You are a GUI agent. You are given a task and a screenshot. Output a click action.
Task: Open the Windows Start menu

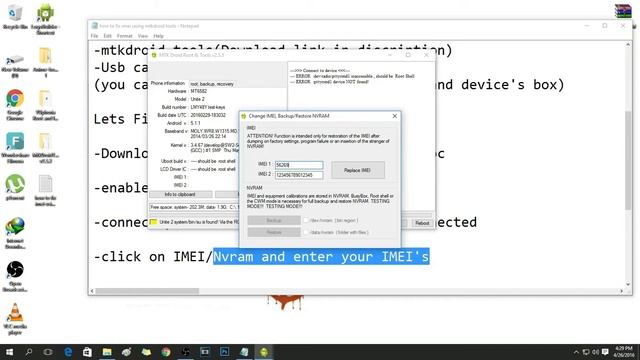(x=9, y=352)
